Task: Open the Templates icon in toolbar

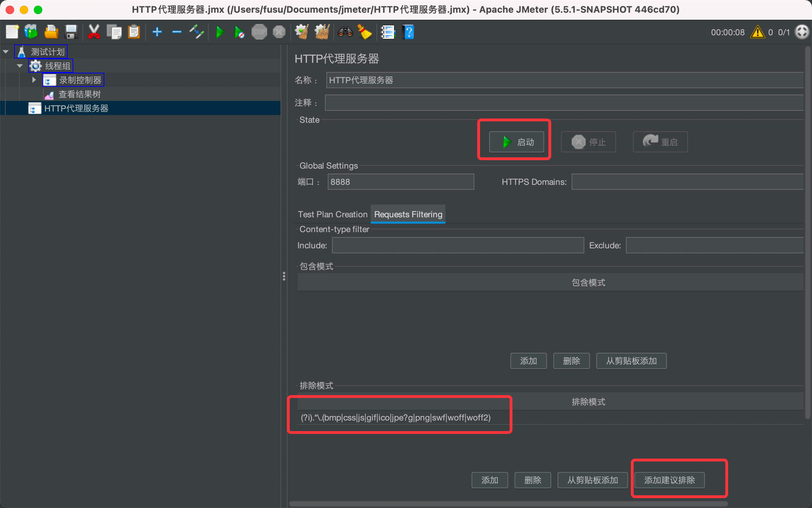Action: (31, 32)
